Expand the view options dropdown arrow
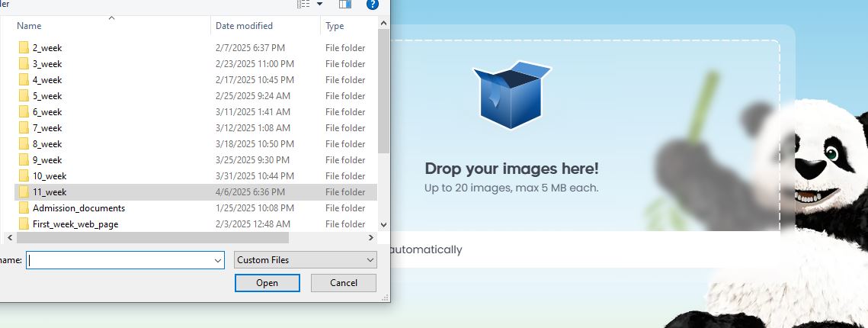The height and width of the screenshot is (328, 868). coord(319,5)
